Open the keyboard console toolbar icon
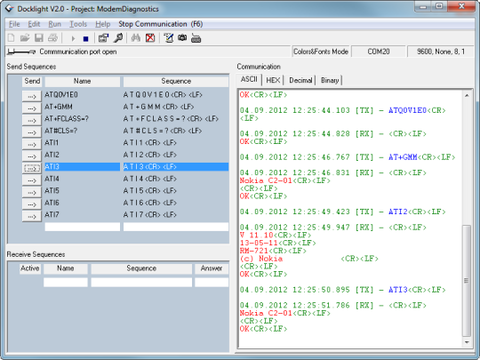 pyautogui.click(x=196, y=39)
